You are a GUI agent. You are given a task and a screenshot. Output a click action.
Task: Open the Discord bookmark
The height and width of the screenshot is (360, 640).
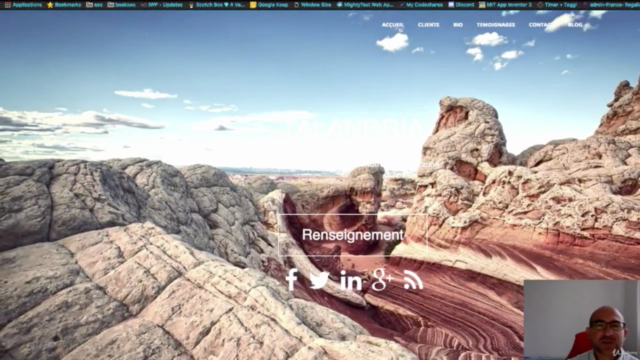(461, 5)
